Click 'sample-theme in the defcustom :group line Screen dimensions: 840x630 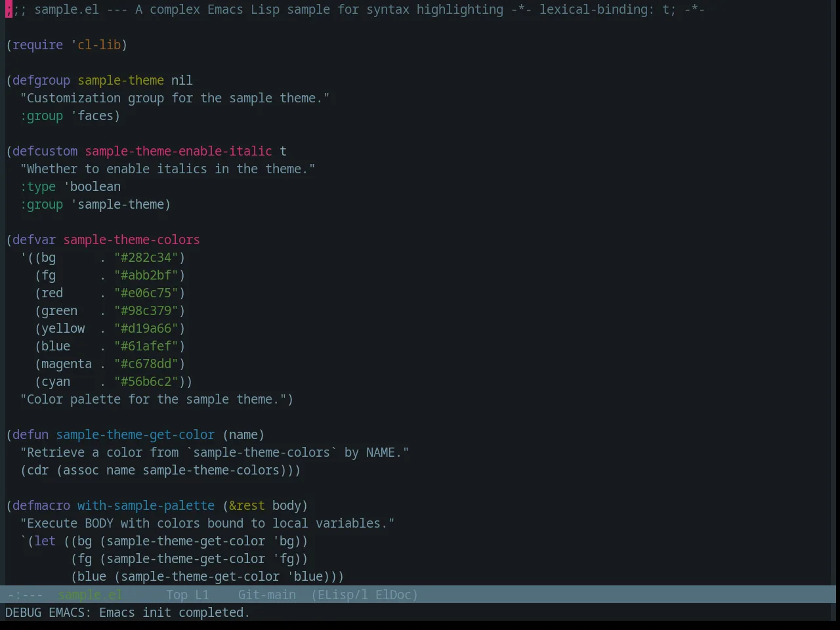[x=117, y=204]
